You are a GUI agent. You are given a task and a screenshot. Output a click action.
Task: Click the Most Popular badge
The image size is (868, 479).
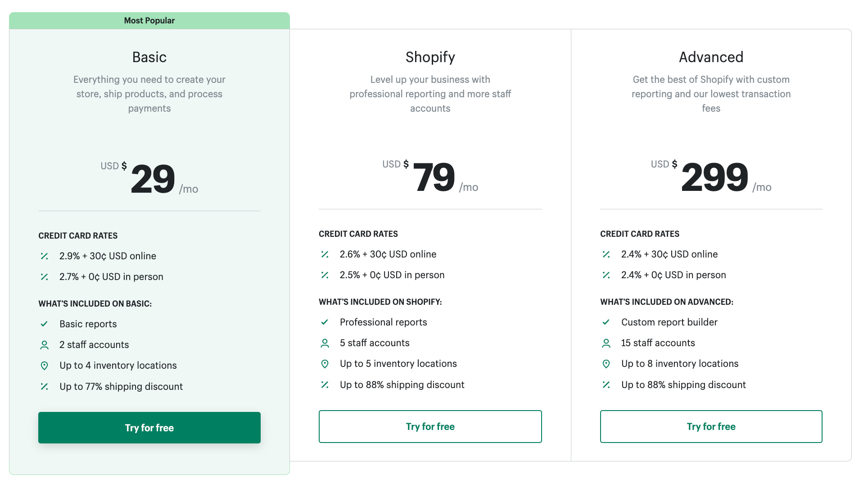[x=149, y=20]
